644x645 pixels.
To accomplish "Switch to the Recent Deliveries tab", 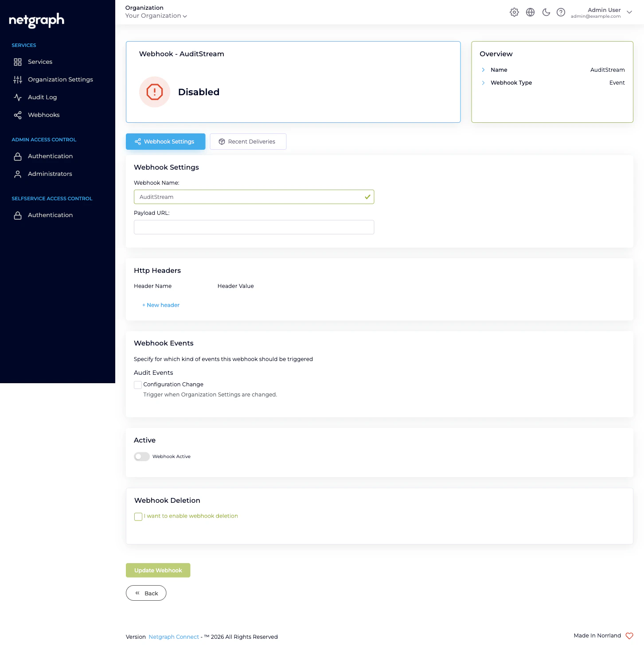I will (x=248, y=141).
